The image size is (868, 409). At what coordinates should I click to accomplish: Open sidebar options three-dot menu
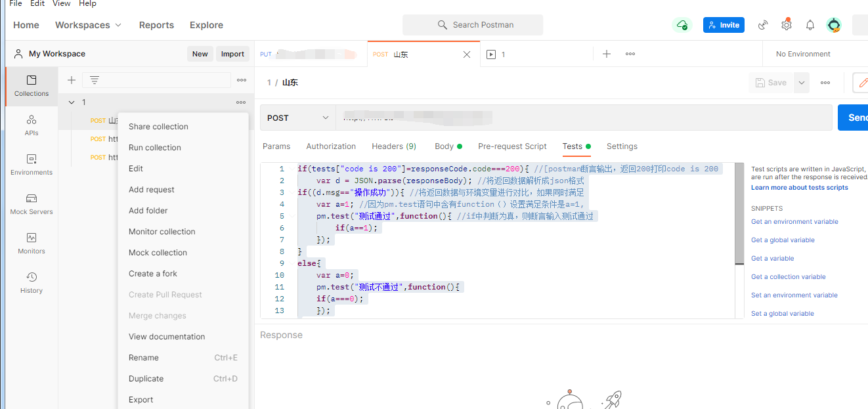(x=242, y=80)
